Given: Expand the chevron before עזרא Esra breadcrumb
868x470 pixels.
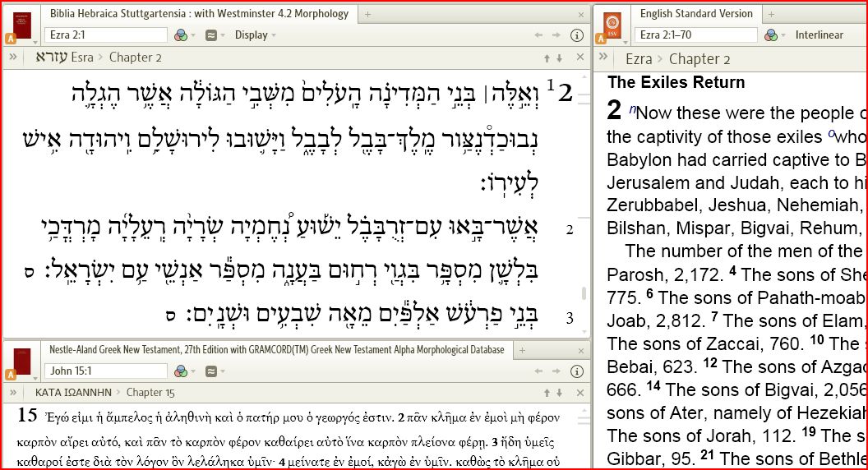Looking at the screenshot, I should coord(12,57).
